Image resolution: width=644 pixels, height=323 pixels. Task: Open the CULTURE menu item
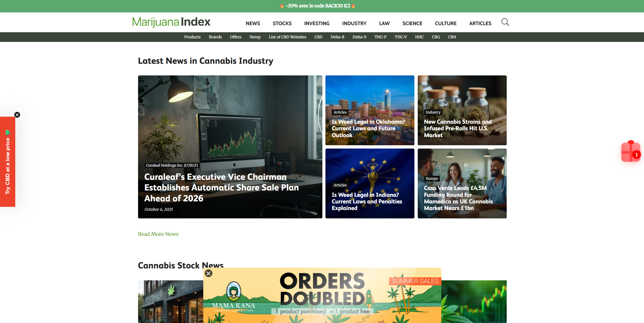(x=445, y=23)
